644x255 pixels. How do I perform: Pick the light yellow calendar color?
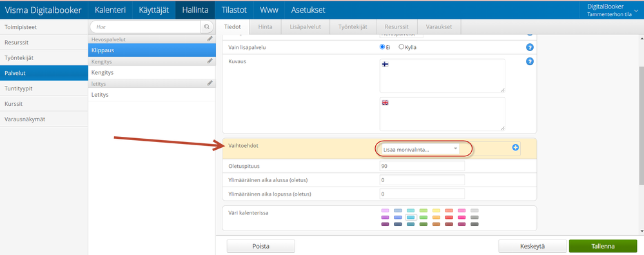pyautogui.click(x=436, y=210)
